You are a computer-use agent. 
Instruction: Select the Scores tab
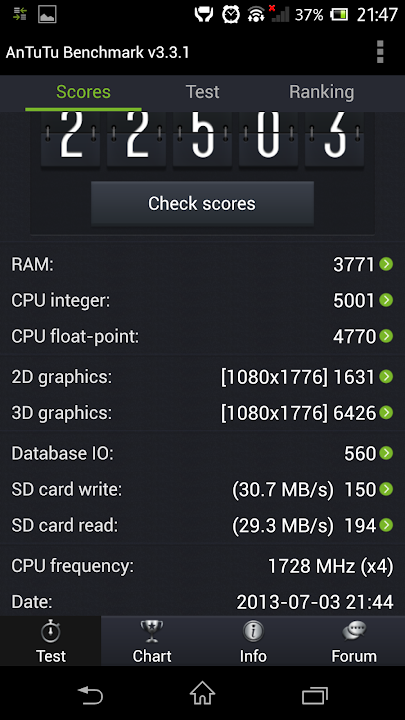[83, 92]
